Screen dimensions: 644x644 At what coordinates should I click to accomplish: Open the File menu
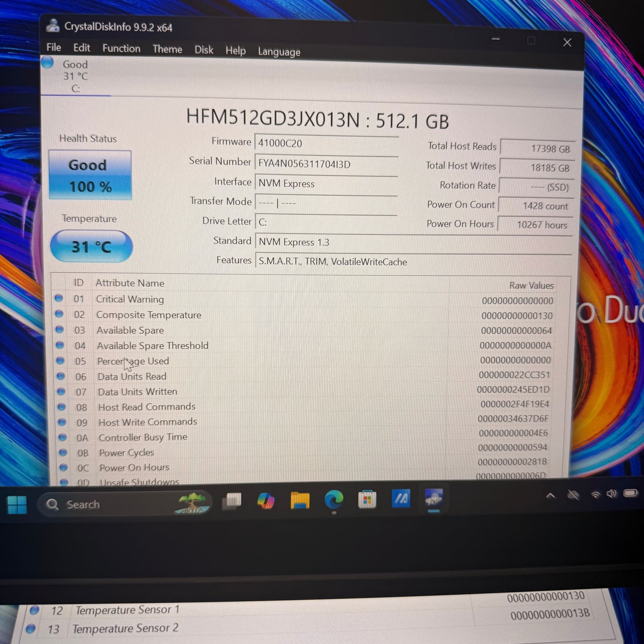click(54, 47)
